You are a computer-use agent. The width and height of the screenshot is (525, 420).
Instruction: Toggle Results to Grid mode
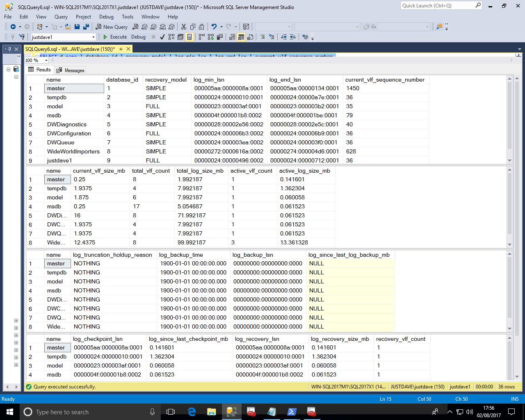click(241, 37)
